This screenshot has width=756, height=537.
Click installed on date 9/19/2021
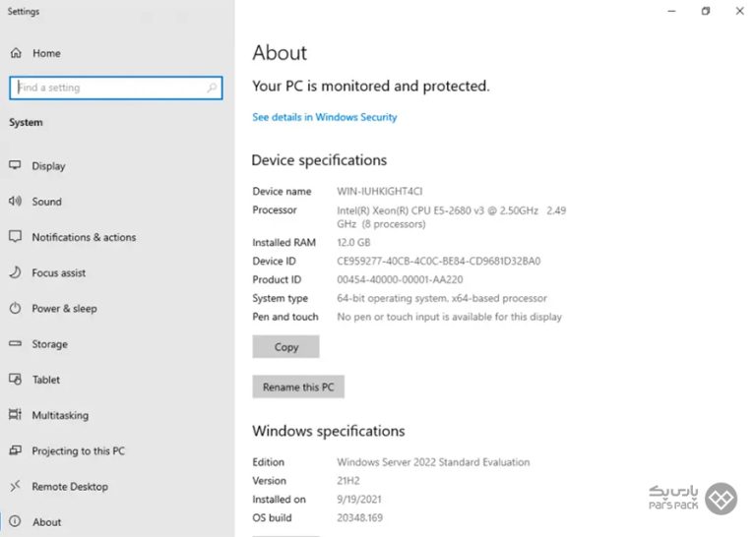click(x=358, y=500)
